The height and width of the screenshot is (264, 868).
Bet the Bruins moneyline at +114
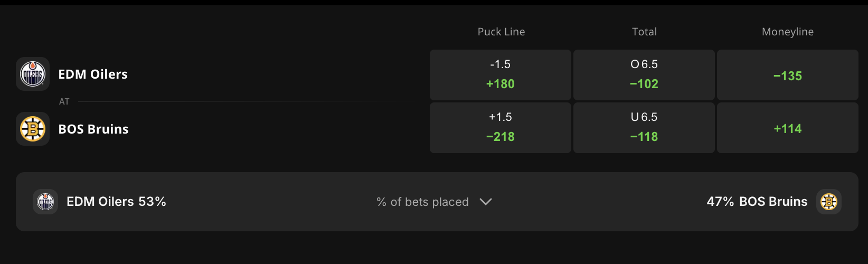coord(787,128)
